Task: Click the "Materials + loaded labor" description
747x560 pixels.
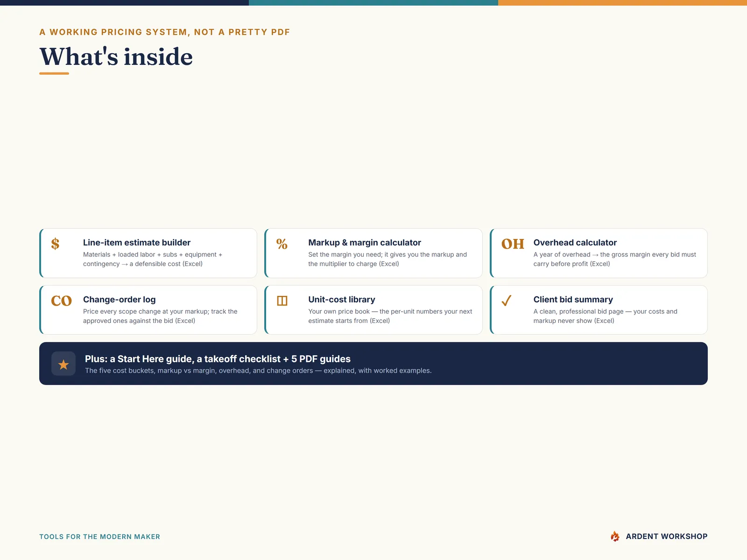Action: (153, 259)
